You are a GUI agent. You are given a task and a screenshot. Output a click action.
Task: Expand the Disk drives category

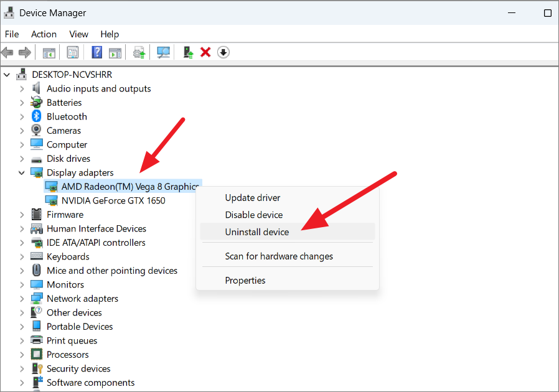coord(22,159)
